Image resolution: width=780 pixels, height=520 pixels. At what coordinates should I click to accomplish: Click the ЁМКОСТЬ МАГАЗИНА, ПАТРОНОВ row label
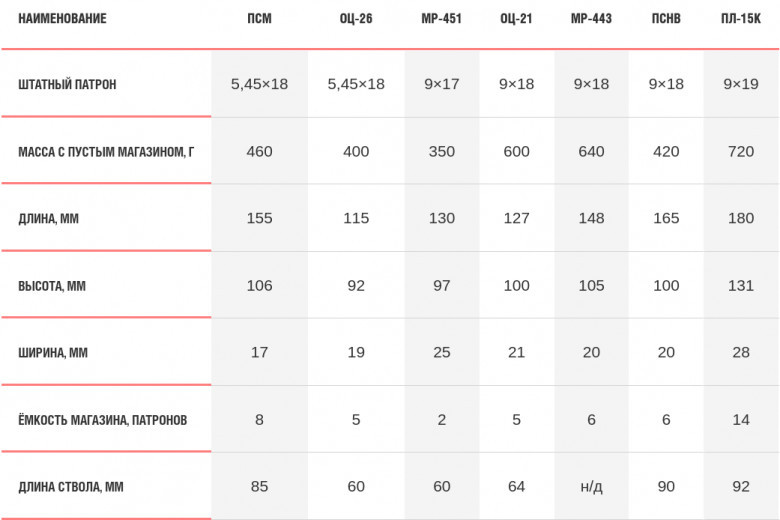[x=102, y=420]
